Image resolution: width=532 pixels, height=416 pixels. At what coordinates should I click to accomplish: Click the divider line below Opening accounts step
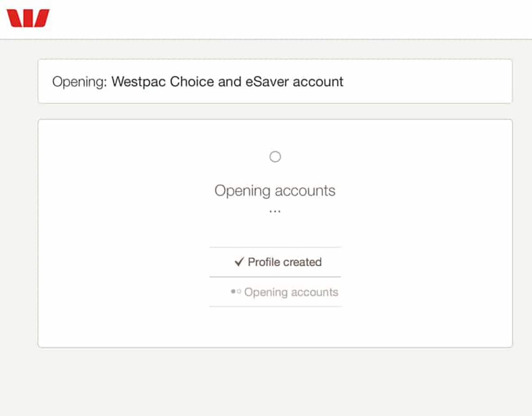coord(275,306)
